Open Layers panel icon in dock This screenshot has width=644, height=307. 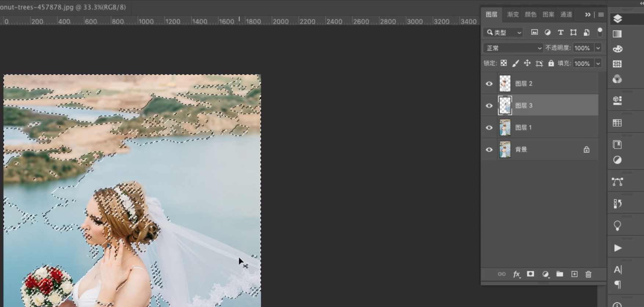tap(617, 18)
